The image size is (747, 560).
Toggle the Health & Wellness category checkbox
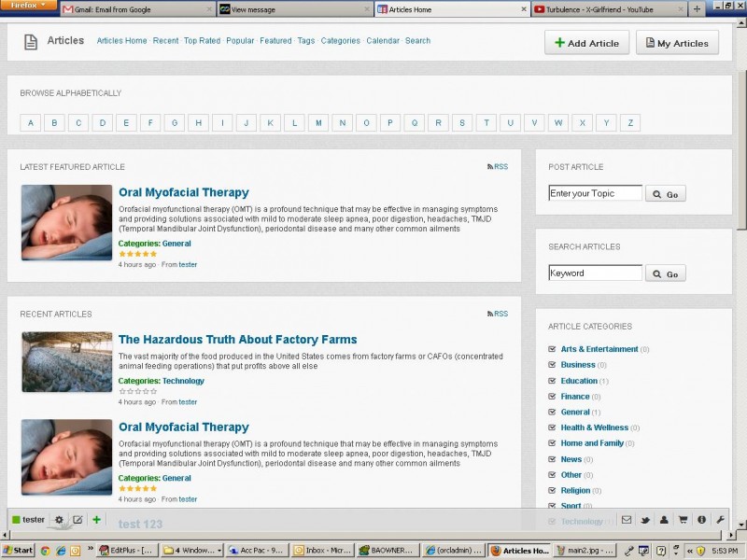tap(552, 427)
